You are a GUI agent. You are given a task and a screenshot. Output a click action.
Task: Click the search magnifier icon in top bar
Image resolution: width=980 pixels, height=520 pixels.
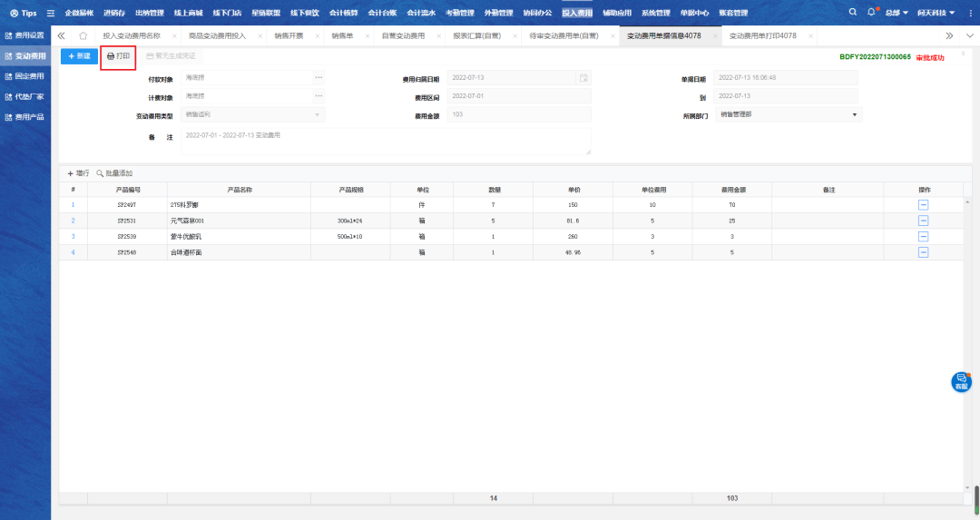852,13
